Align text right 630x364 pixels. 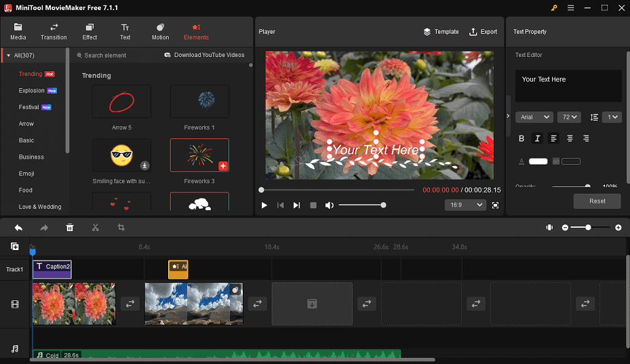coord(586,138)
